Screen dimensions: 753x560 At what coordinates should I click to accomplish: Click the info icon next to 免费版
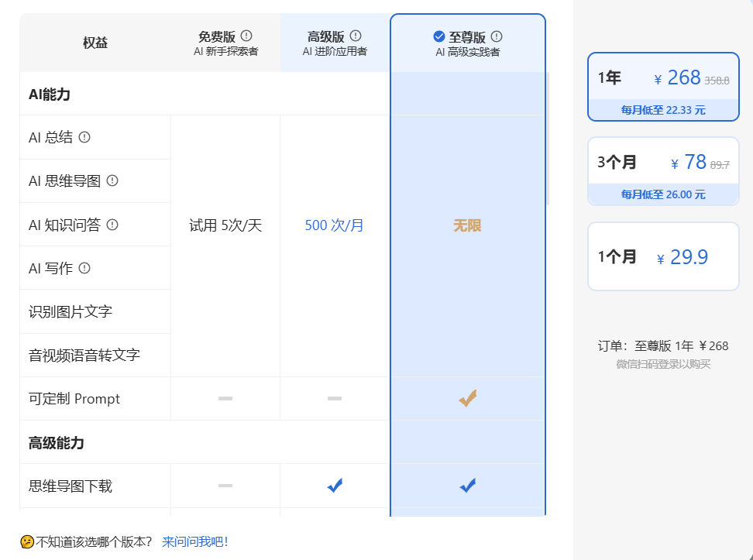point(246,35)
